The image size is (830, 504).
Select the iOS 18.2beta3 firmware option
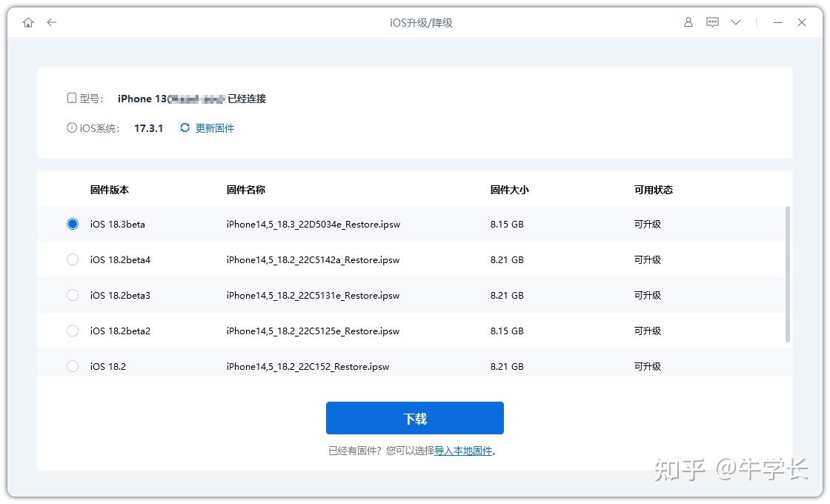(x=73, y=295)
